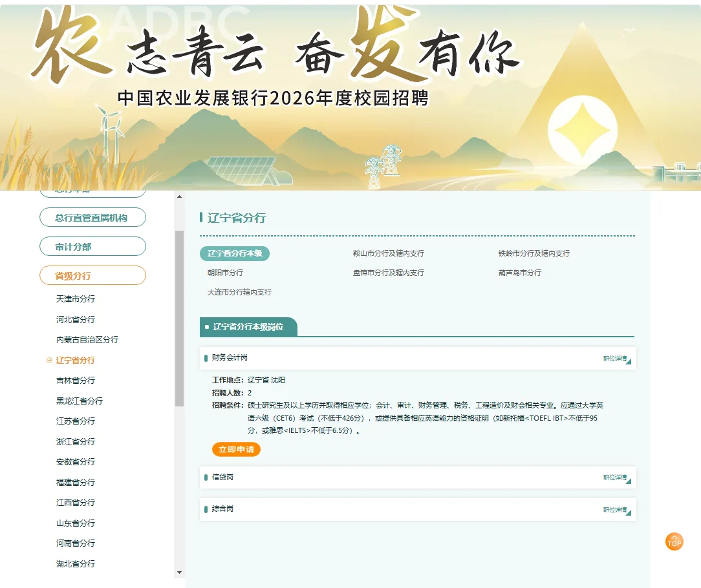This screenshot has width=701, height=588.
Task: Select 湖北省分行 in sidebar
Action: (76, 563)
